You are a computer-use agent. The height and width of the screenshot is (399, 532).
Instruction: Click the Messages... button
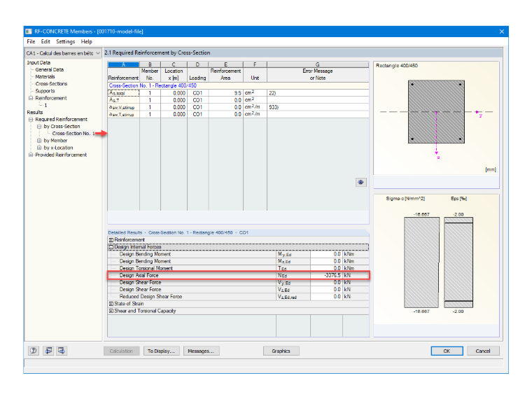(201, 351)
